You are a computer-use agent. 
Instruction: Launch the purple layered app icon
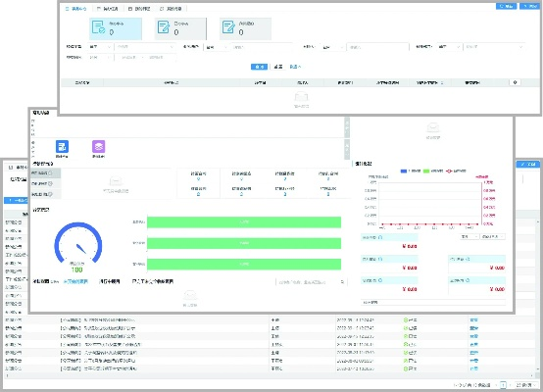99,146
